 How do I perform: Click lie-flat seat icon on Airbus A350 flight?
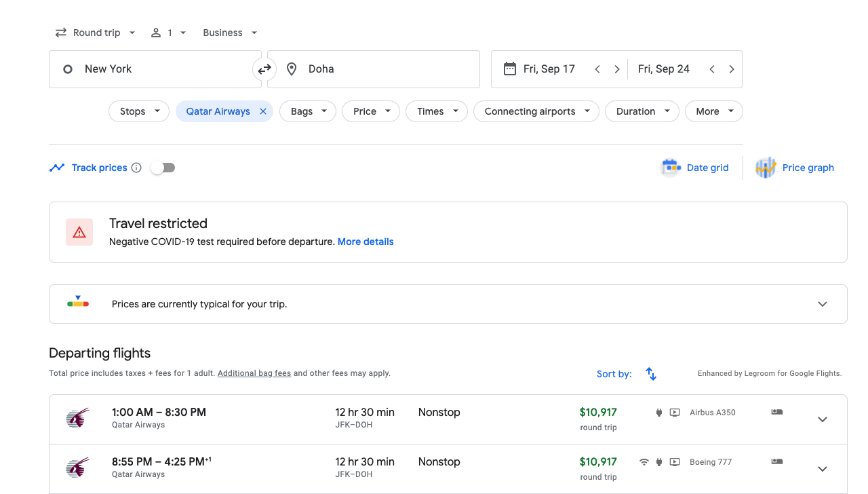(x=777, y=412)
